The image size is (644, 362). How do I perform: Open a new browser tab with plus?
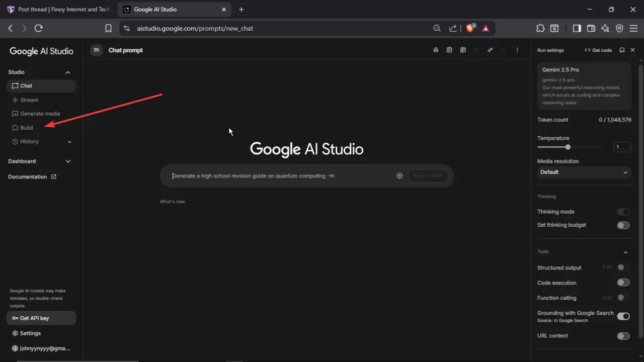click(x=242, y=10)
